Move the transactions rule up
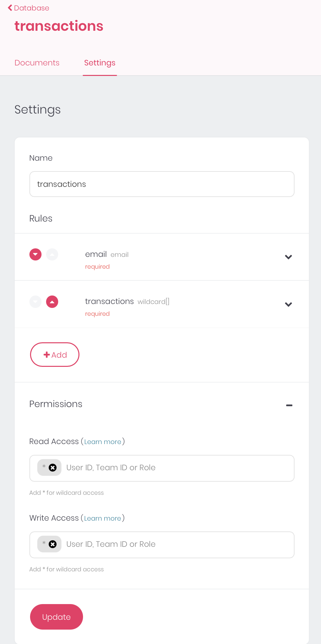Image resolution: width=321 pixels, height=644 pixels. [x=52, y=302]
